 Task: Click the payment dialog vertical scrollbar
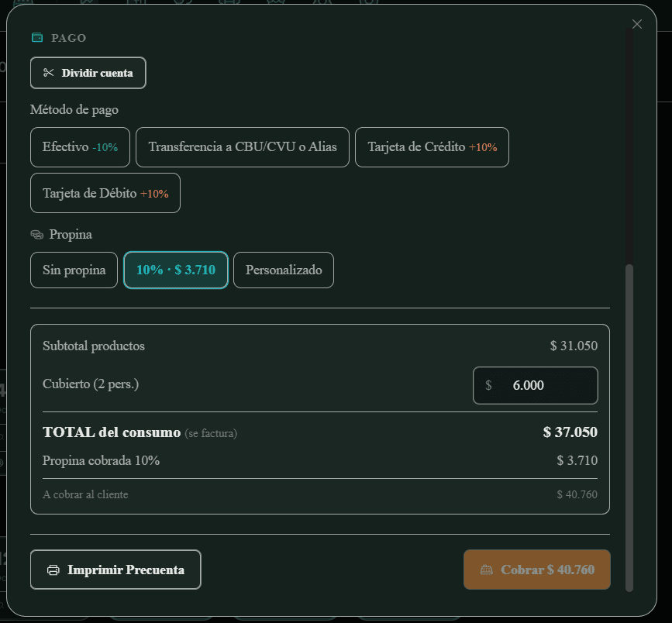click(629, 428)
